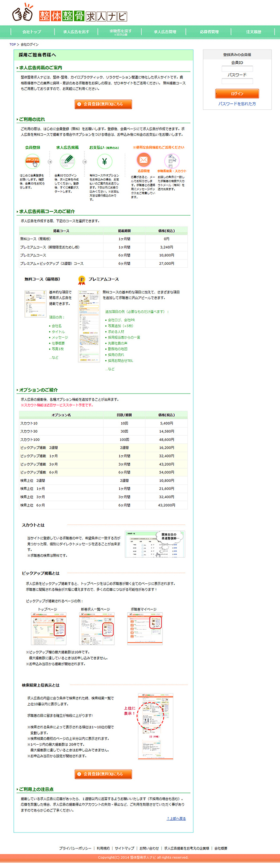Open the 無料コース sample thumbnail
The width and height of the screenshot is (280, 868).
tap(36, 304)
